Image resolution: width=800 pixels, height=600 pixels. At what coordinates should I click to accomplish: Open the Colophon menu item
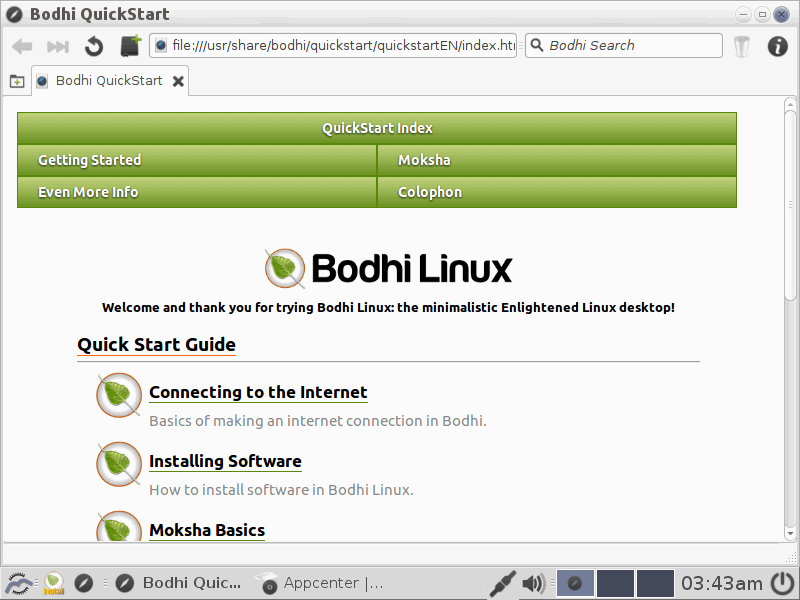557,192
